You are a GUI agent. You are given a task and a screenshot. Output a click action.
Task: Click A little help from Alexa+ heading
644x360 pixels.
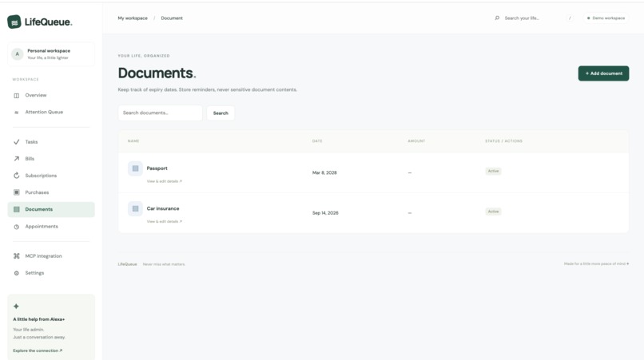(x=39, y=319)
